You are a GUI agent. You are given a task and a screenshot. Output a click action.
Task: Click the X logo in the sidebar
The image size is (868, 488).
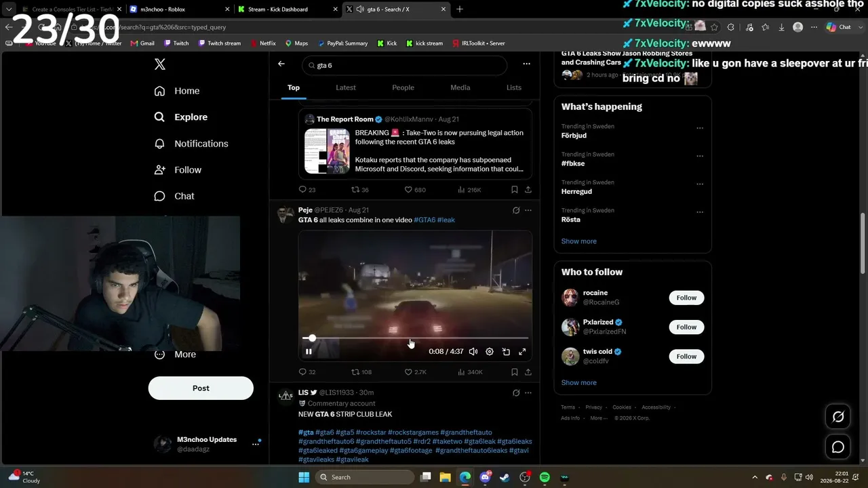(x=160, y=64)
